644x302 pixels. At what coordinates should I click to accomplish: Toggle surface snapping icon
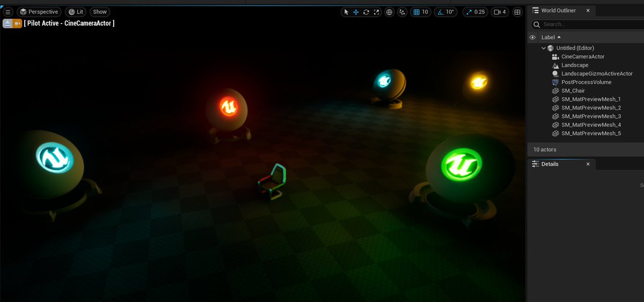click(402, 12)
